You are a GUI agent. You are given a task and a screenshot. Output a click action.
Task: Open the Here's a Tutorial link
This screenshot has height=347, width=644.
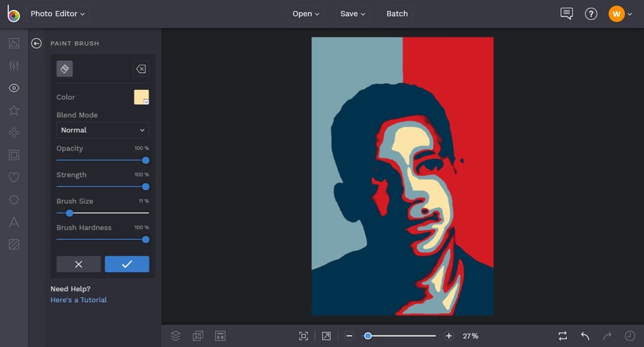click(x=78, y=300)
